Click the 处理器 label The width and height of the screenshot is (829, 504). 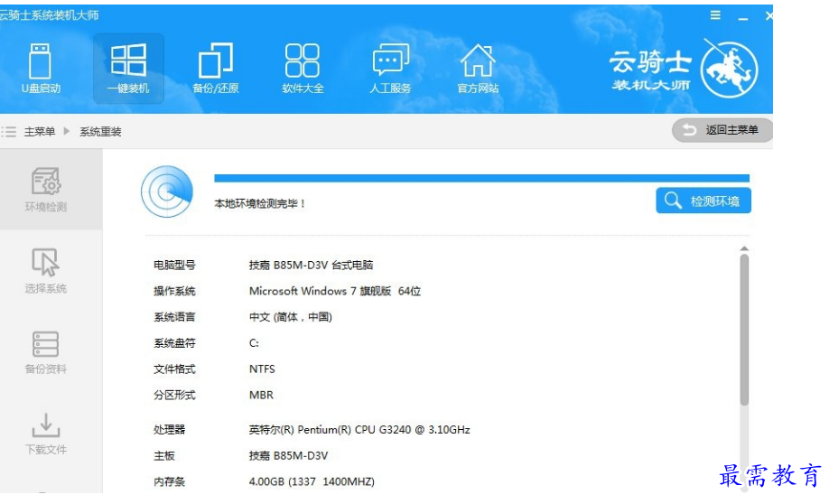169,430
